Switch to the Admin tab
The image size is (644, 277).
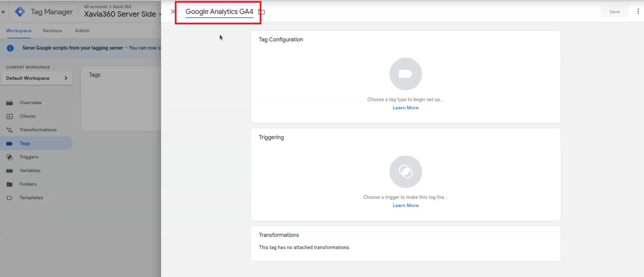(82, 31)
